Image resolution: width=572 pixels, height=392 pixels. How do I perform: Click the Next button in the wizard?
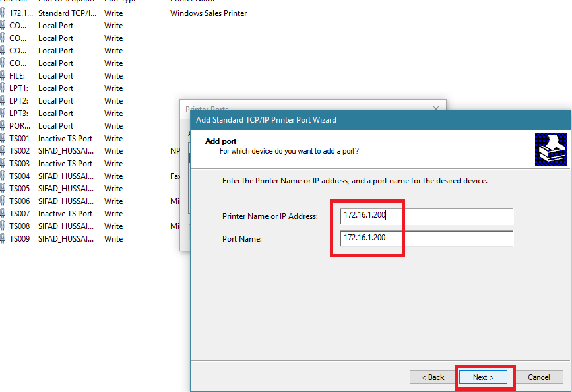click(x=483, y=377)
